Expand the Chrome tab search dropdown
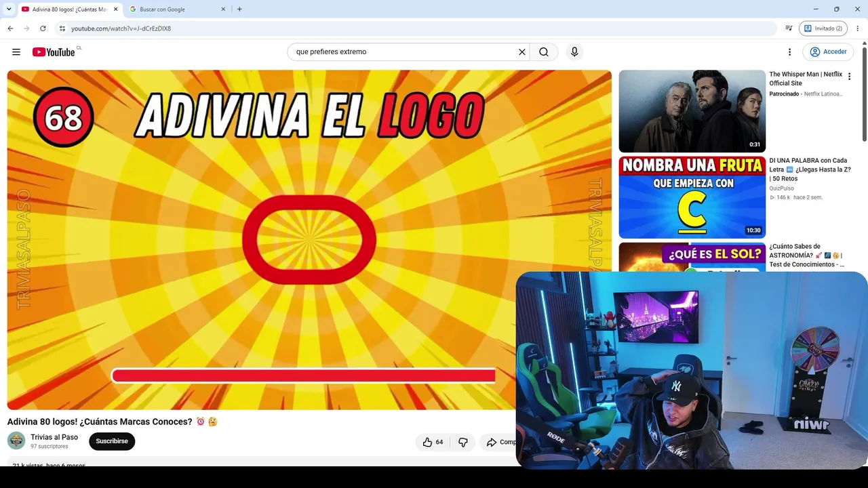Viewport: 868px width, 488px height. point(8,9)
